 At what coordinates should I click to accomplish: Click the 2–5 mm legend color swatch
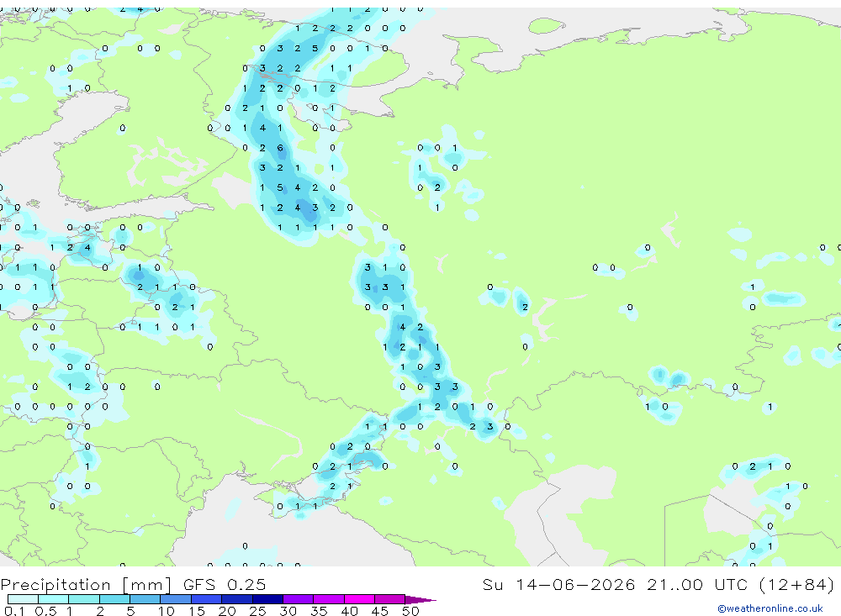(x=114, y=599)
